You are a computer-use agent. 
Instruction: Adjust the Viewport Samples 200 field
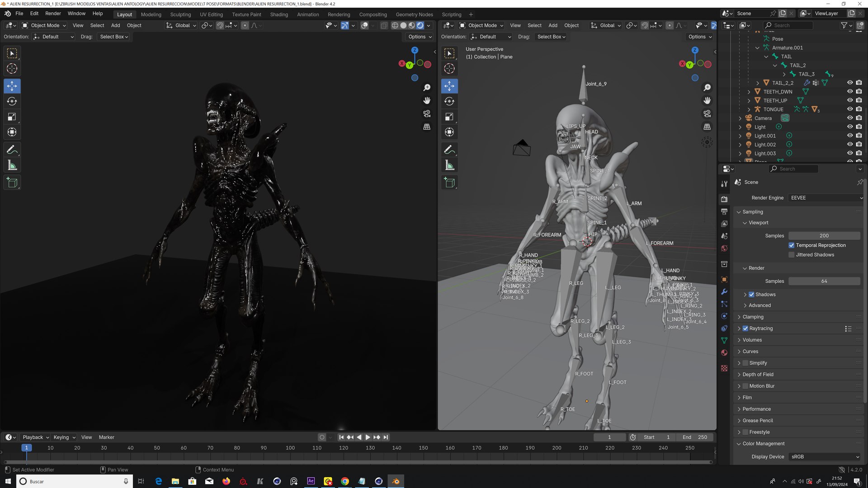pos(824,236)
